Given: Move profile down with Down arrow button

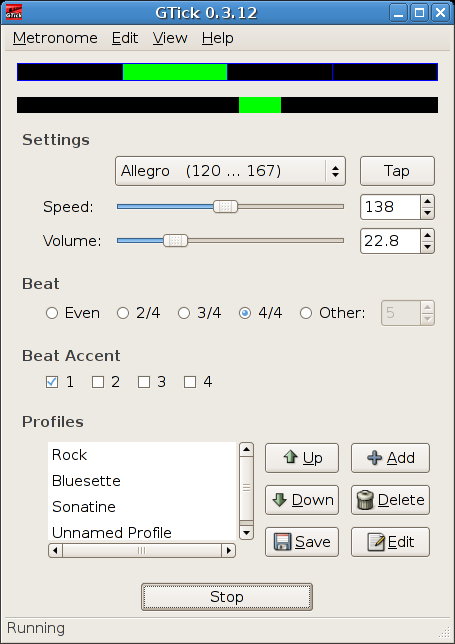Looking at the screenshot, I should (302, 500).
